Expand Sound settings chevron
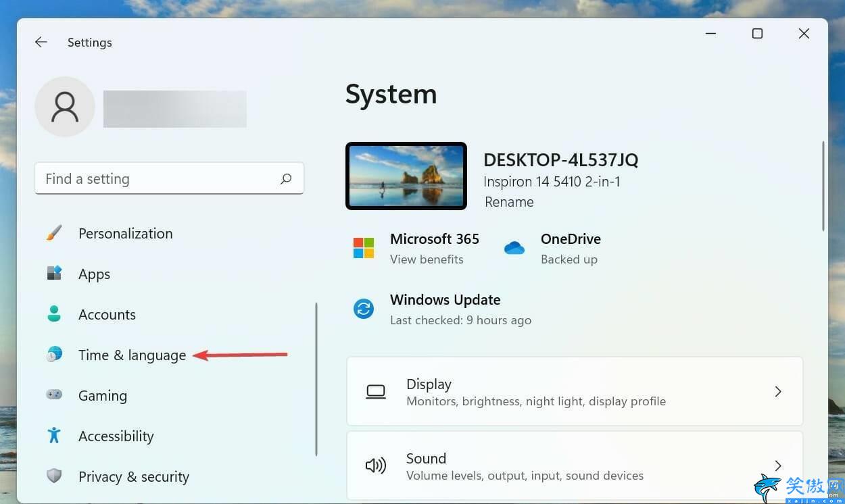The image size is (845, 504). point(778,465)
